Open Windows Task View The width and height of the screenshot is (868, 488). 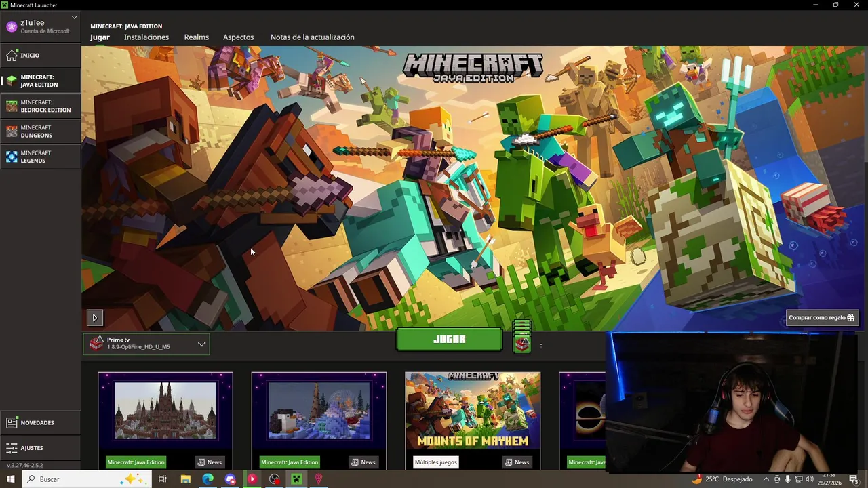click(163, 479)
